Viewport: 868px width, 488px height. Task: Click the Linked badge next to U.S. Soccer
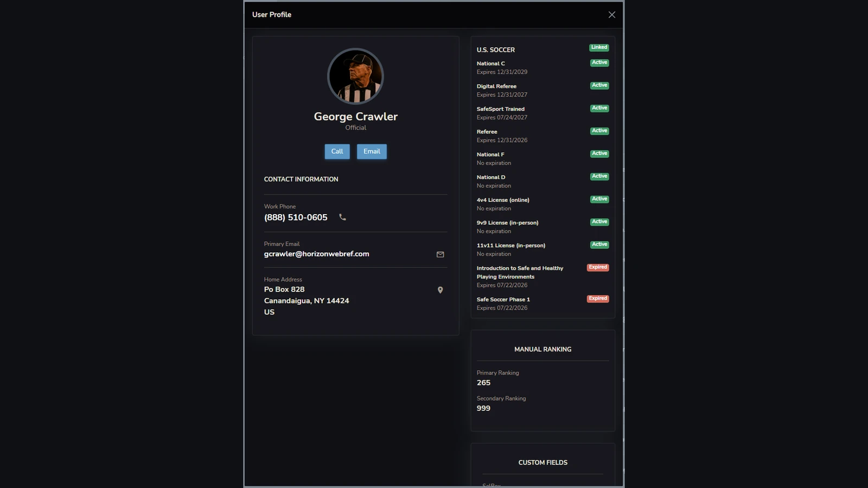[599, 48]
